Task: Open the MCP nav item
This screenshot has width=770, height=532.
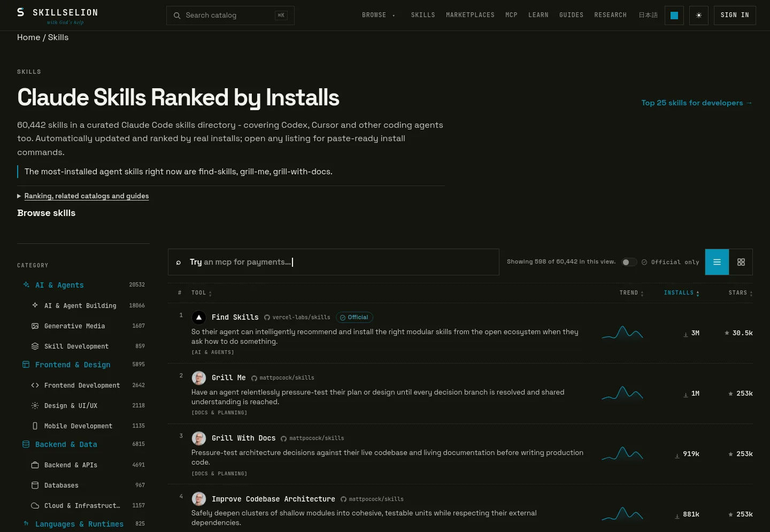Action: (511, 15)
